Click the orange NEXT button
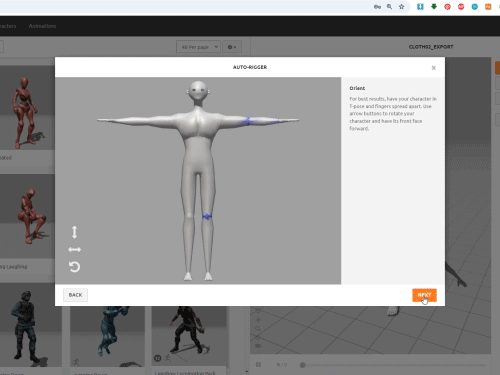Viewport: 500px width, 375px height. tap(424, 295)
